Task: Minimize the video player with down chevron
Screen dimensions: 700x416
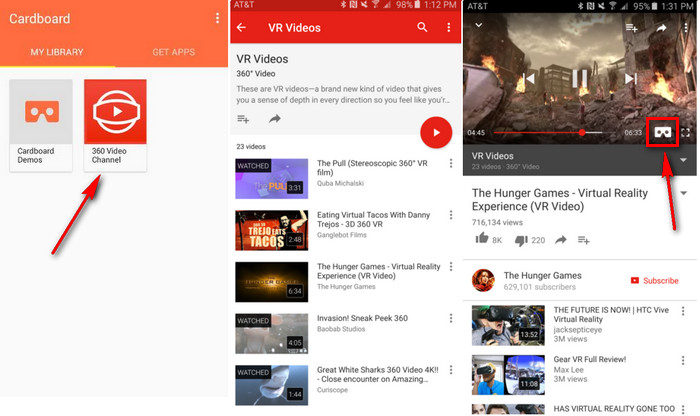Action: (479, 25)
